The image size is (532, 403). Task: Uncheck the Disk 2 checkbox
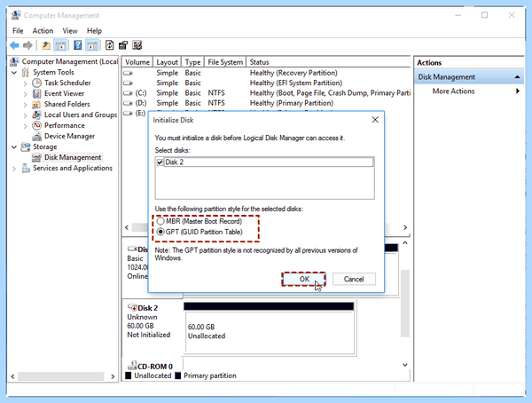click(160, 162)
